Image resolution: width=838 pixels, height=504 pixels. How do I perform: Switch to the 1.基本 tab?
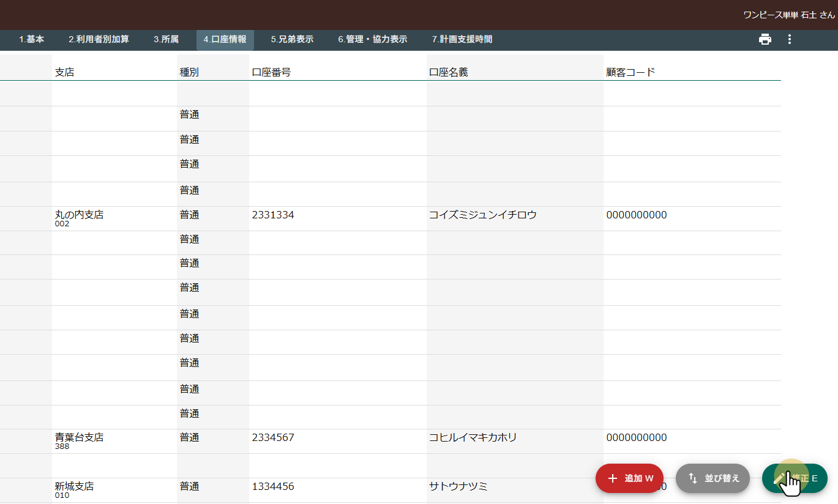coord(32,40)
